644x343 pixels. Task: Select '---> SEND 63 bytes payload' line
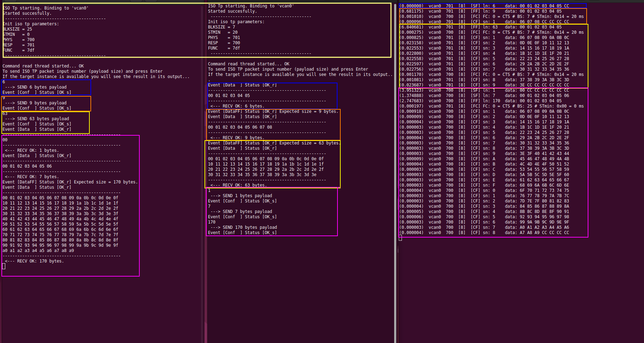click(37, 119)
